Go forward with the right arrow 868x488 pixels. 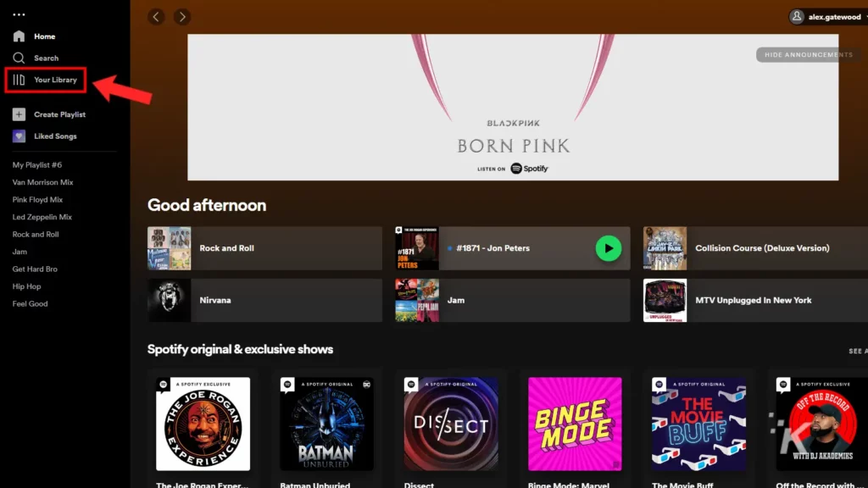click(x=182, y=17)
